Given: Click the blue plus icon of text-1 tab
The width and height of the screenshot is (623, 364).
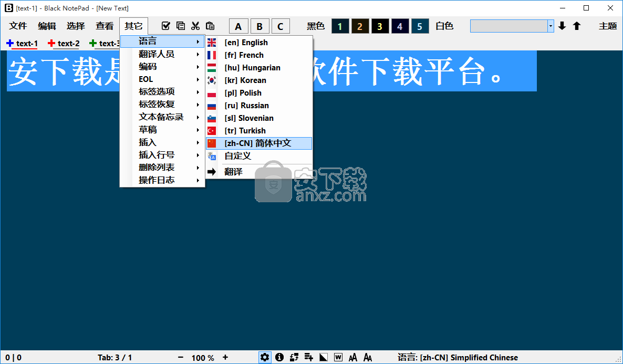Looking at the screenshot, I should 10,43.
